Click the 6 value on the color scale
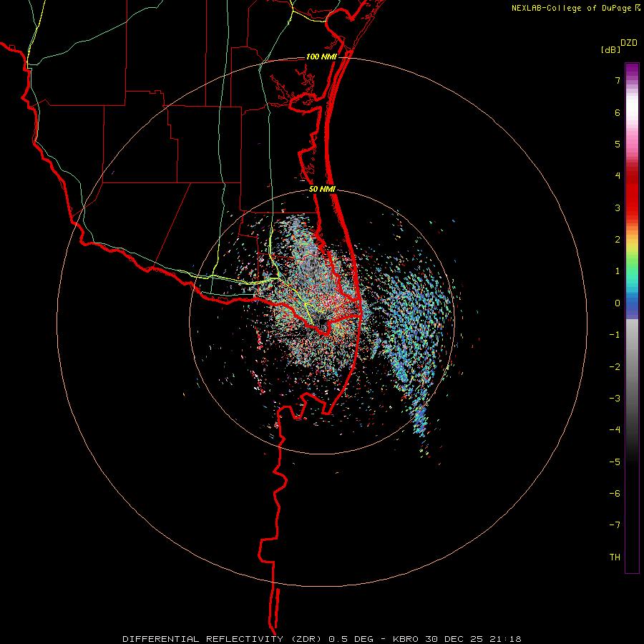644x644 pixels. pos(618,112)
